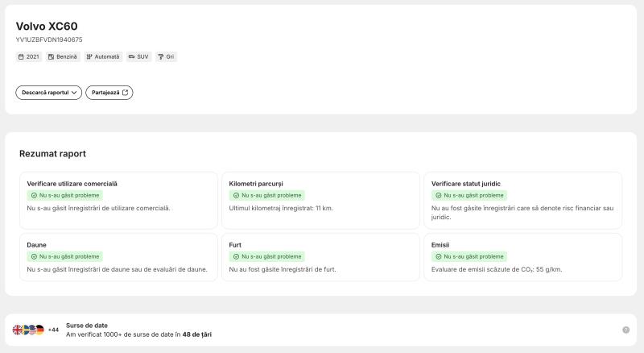Click the Rezumat raport heading
Image resolution: width=644 pixels, height=353 pixels.
click(x=52, y=154)
